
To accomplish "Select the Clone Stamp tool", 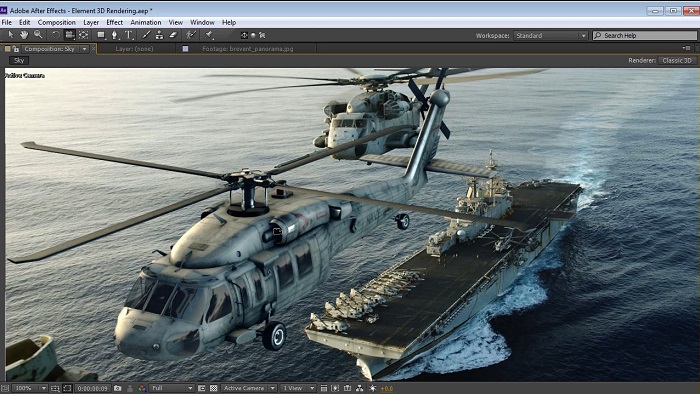I will (159, 35).
